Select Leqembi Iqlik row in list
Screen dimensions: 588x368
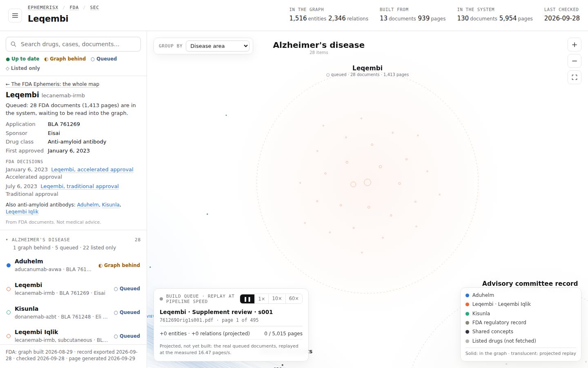73,336
